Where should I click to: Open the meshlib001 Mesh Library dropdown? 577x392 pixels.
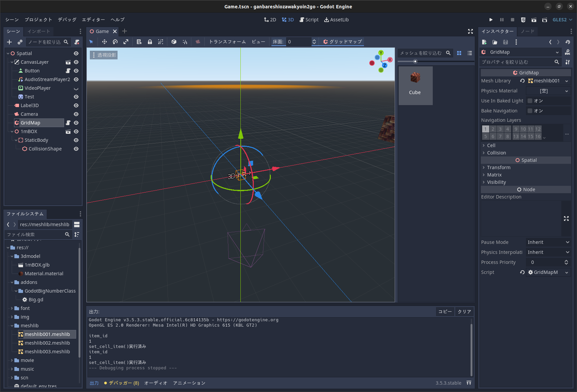548,80
